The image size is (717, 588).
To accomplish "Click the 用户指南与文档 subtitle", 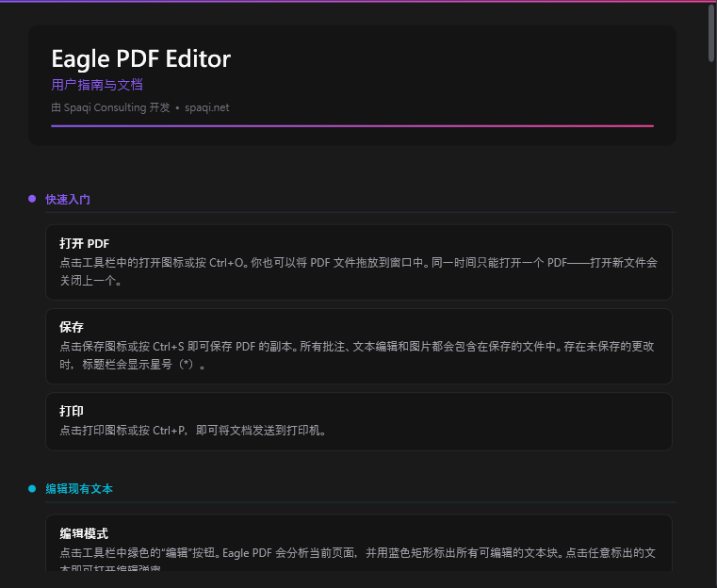I will [97, 85].
